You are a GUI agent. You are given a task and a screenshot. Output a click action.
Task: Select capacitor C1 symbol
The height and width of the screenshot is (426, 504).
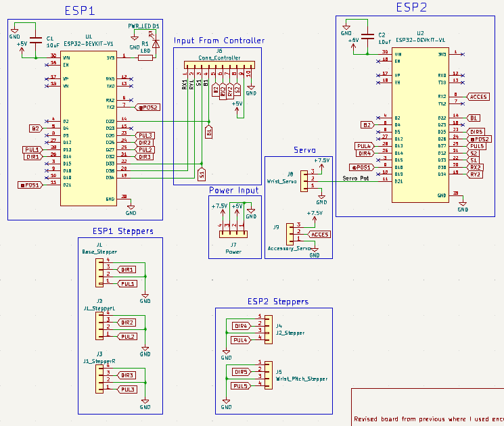click(x=36, y=40)
